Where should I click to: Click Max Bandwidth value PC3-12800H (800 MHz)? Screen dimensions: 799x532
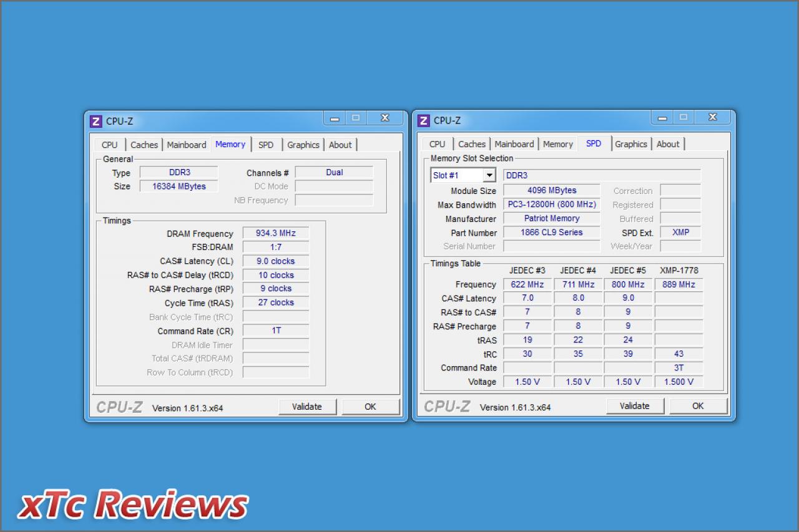point(552,205)
